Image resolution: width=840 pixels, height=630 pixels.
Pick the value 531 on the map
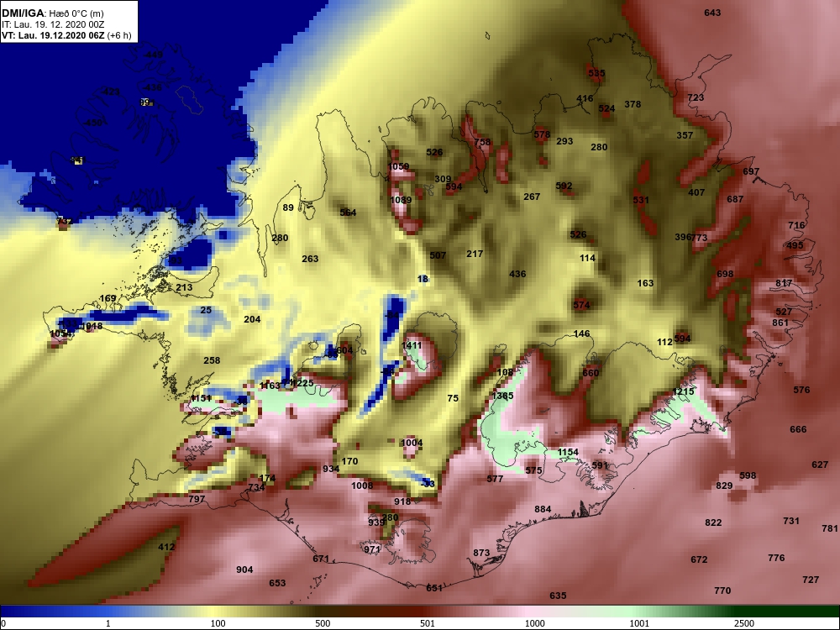(x=641, y=200)
